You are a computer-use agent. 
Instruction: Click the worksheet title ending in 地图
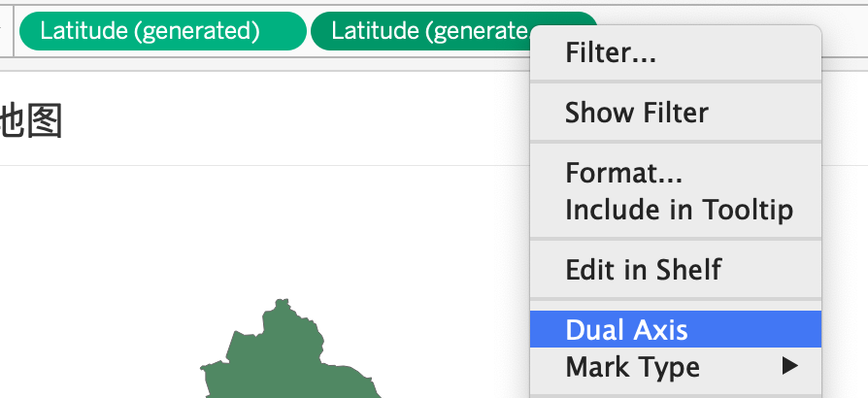pyautogui.click(x=30, y=121)
